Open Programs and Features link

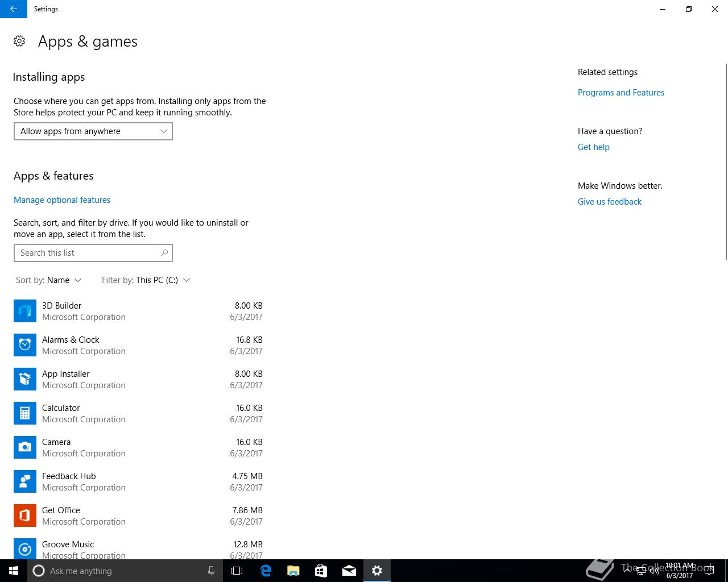click(621, 93)
